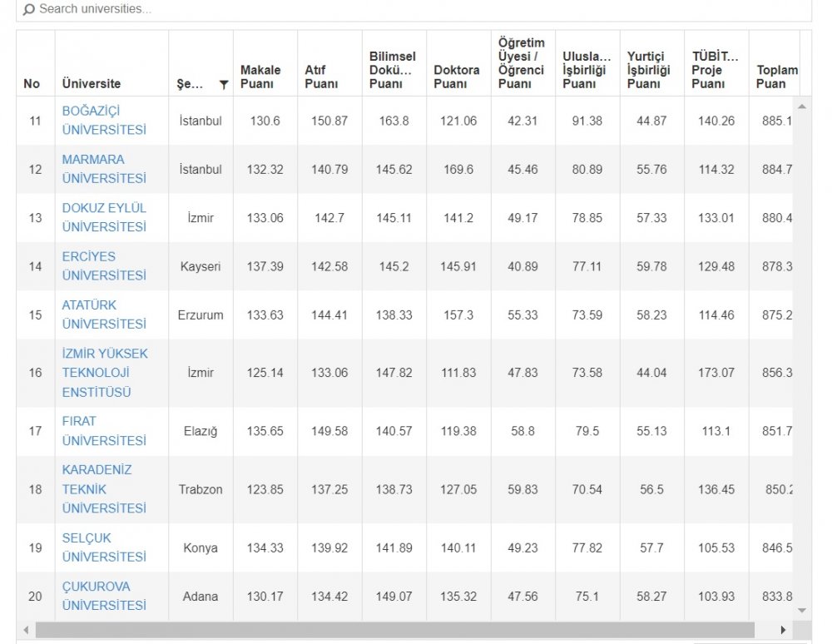Viewport: 832px width, 644px height.
Task: Click Erciyes's Makale score 137.39
Action: [265, 266]
